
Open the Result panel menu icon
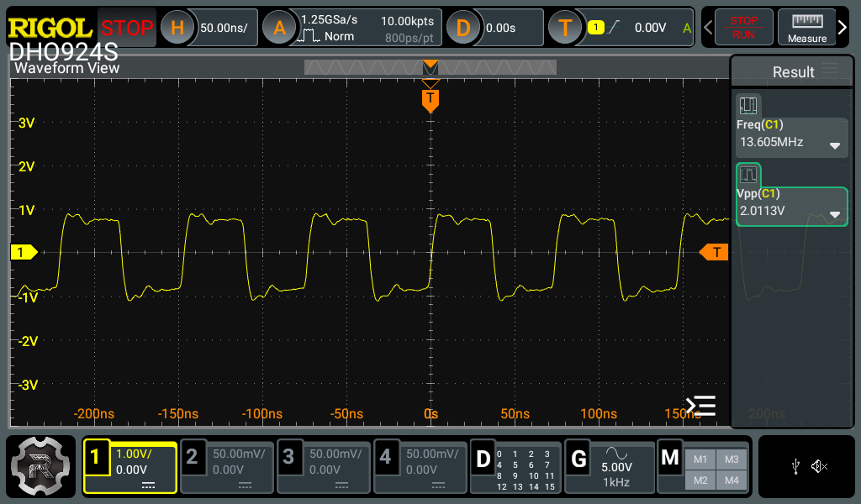pos(830,68)
